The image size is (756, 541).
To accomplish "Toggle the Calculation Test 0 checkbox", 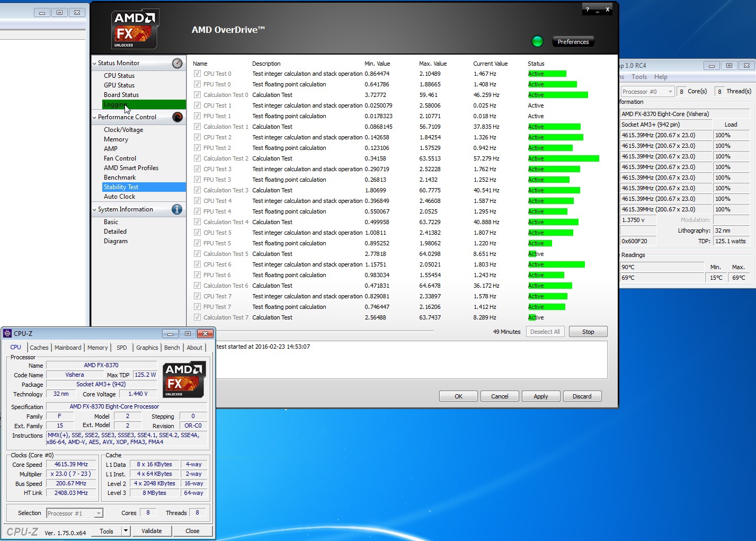I will (197, 95).
